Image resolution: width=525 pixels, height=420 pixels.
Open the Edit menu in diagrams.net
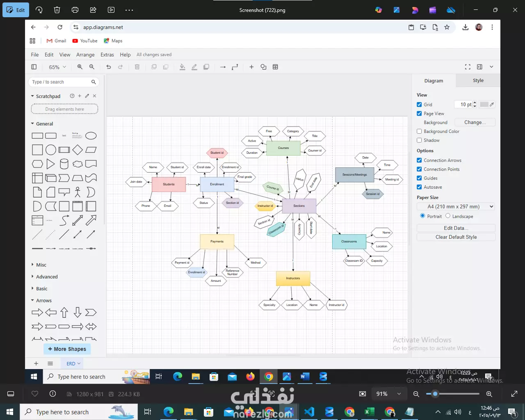pyautogui.click(x=49, y=55)
